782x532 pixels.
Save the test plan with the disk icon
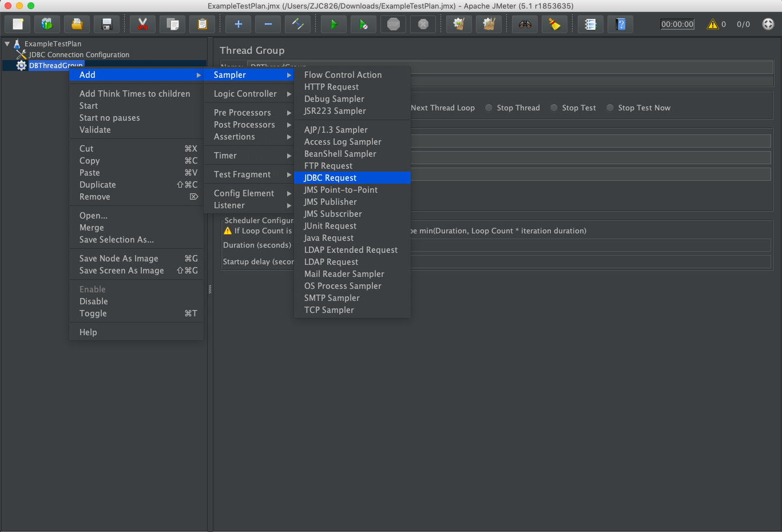tap(107, 24)
